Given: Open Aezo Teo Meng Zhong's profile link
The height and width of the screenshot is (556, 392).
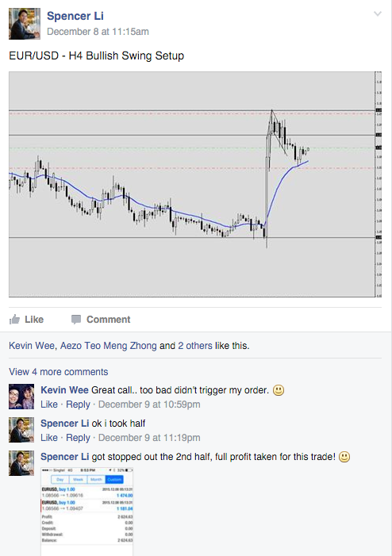Looking at the screenshot, I should click(x=108, y=345).
